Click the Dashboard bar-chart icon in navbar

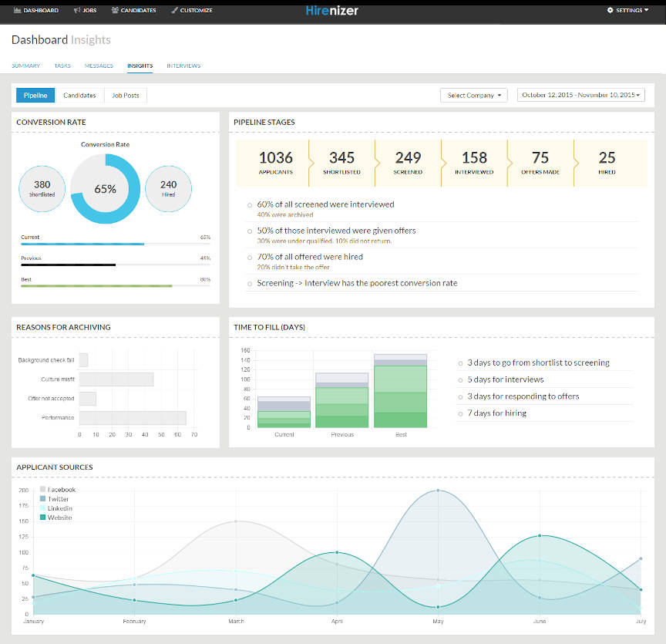pyautogui.click(x=17, y=11)
